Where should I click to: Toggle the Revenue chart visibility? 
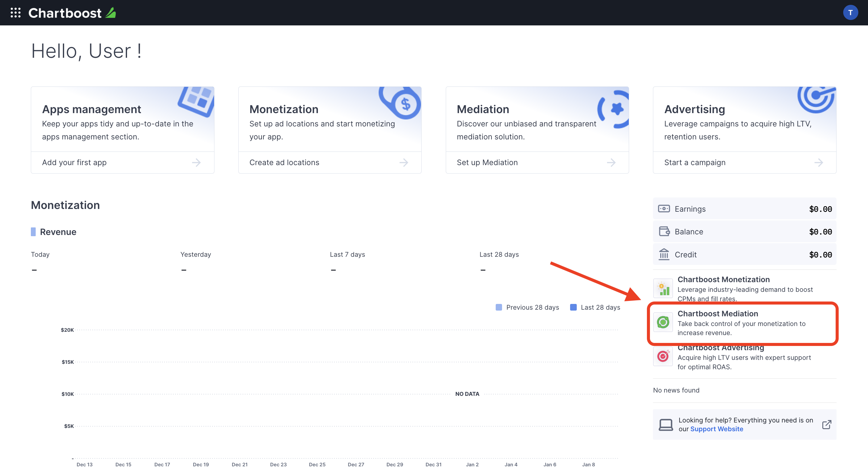click(x=33, y=231)
